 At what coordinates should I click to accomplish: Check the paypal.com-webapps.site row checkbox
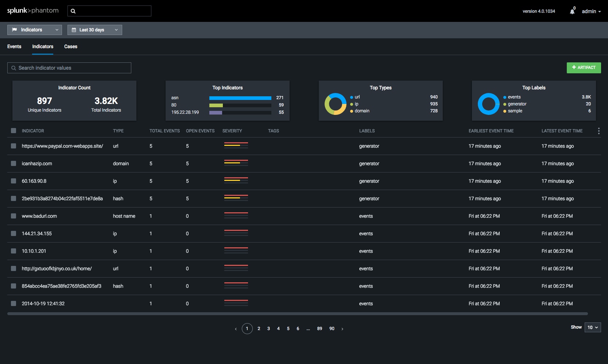click(x=13, y=146)
